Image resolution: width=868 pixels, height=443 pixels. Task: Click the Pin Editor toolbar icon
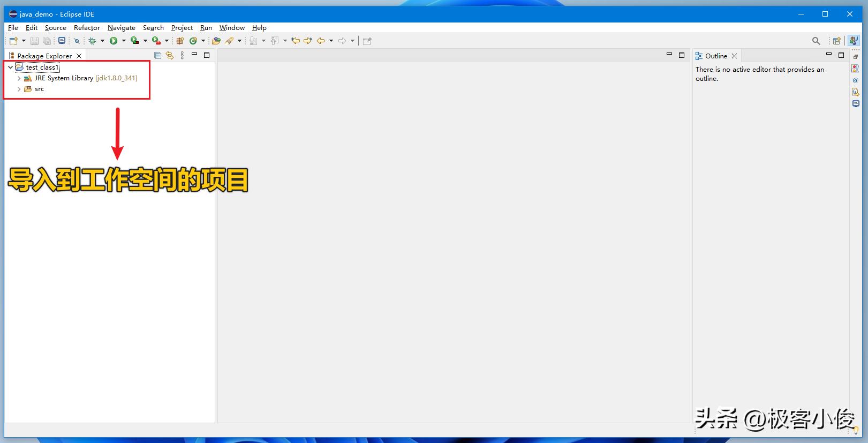click(367, 41)
